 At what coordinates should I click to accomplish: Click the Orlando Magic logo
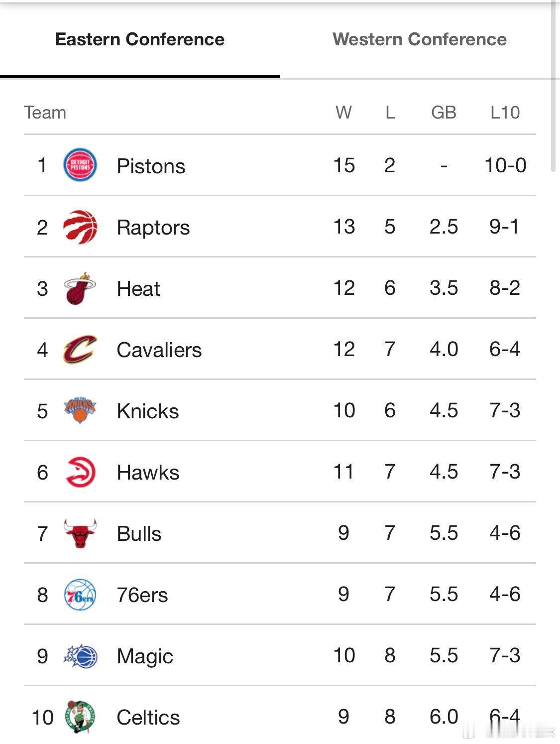pos(80,656)
